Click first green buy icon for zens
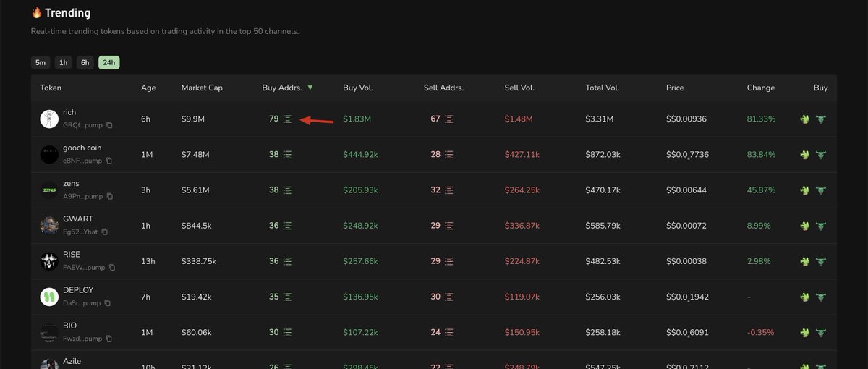The image size is (868, 369). [805, 190]
